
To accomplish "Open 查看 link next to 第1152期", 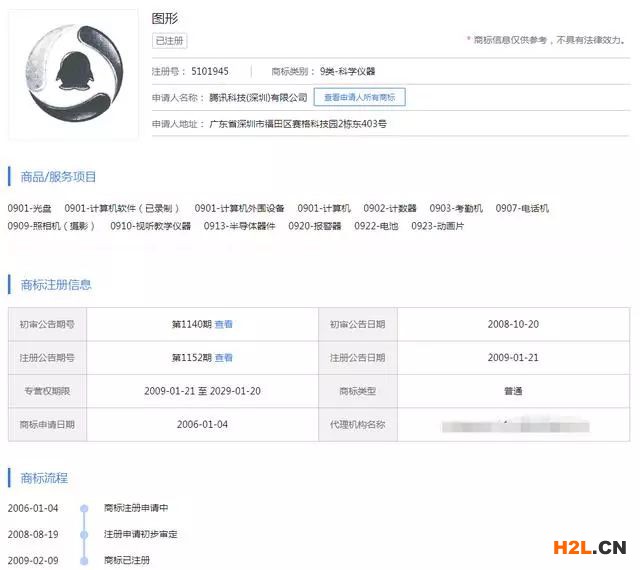I will 224,357.
